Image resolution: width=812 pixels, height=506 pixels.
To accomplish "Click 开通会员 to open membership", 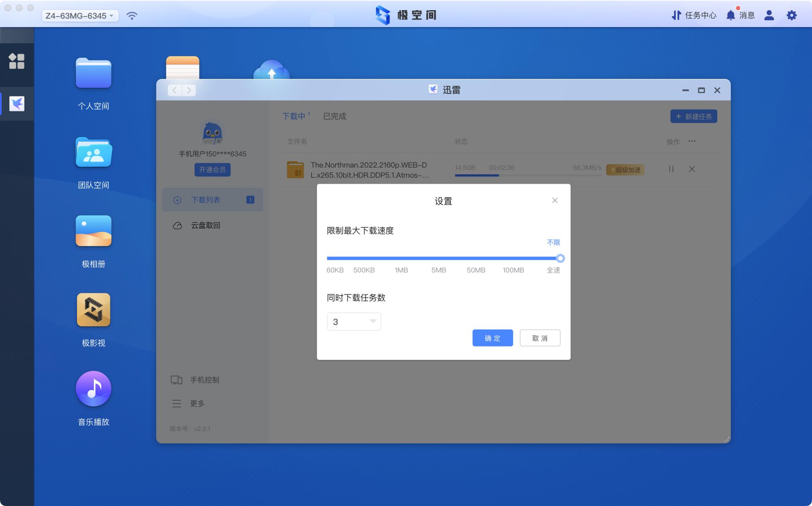I will (x=212, y=170).
